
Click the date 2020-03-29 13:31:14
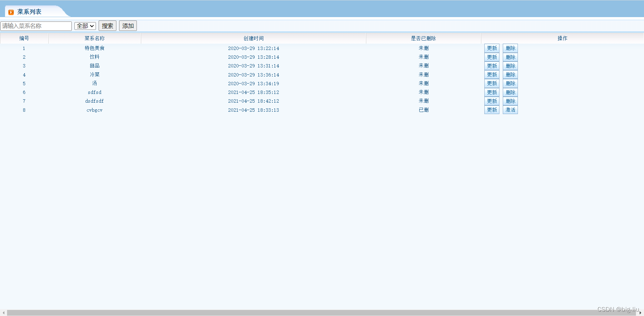(x=254, y=66)
